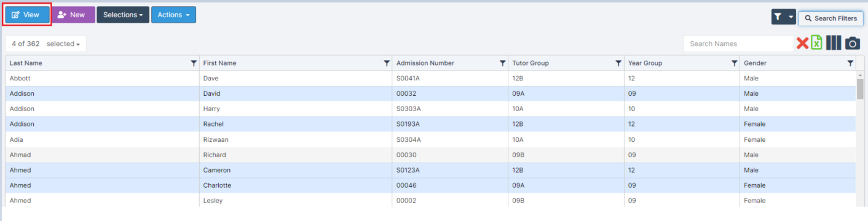Click the camera photo icon

click(x=852, y=43)
